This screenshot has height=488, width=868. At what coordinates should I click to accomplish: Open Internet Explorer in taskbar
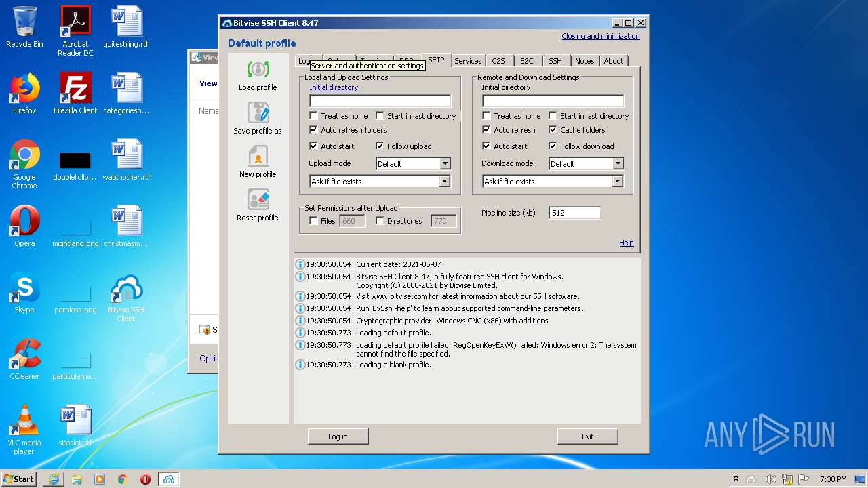54,479
